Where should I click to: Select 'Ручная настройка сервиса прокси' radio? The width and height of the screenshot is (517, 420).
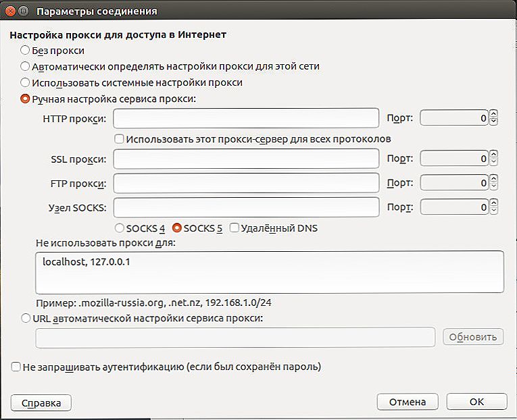point(25,99)
